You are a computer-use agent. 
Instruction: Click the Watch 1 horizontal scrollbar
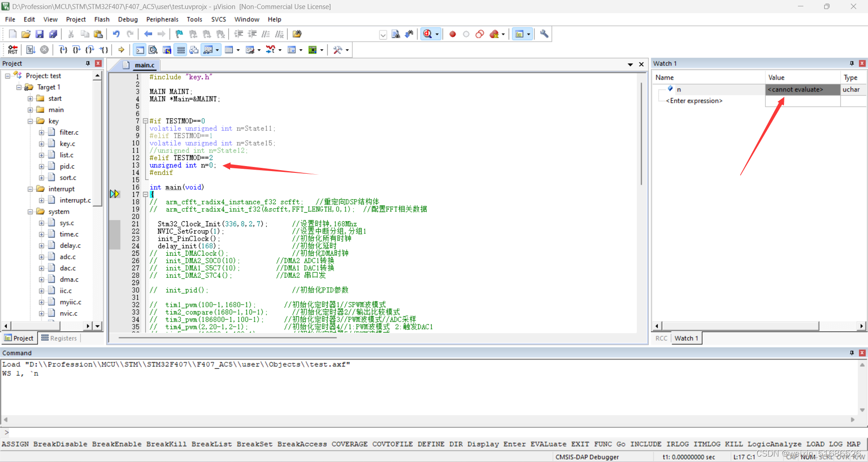click(x=741, y=326)
